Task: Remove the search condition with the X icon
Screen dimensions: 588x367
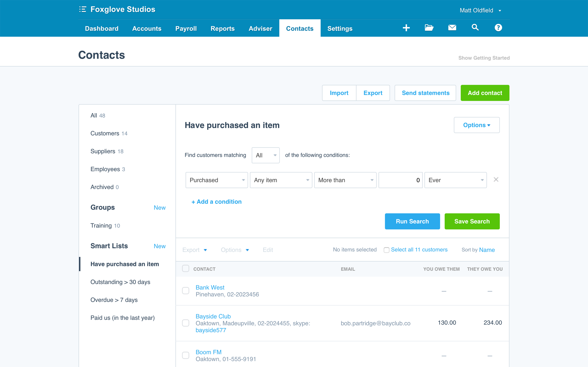Action: tap(496, 180)
